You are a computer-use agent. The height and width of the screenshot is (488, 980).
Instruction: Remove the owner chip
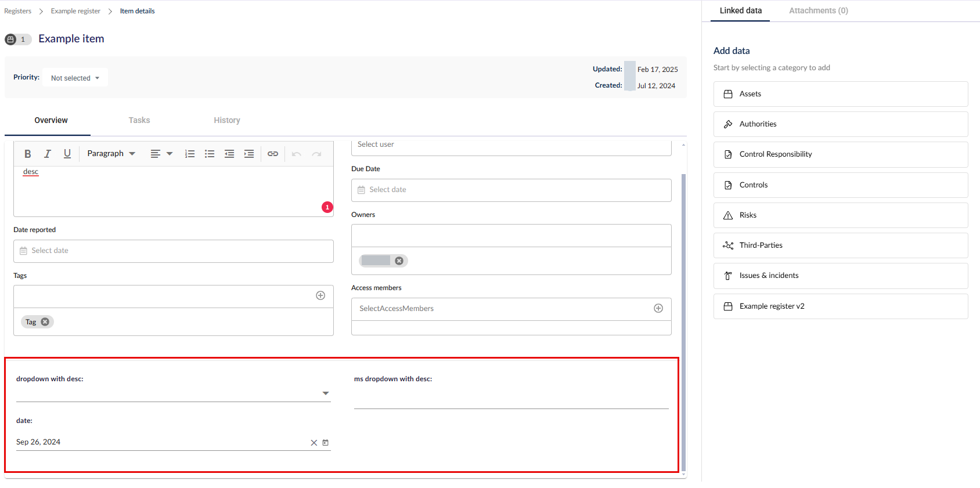(x=399, y=261)
